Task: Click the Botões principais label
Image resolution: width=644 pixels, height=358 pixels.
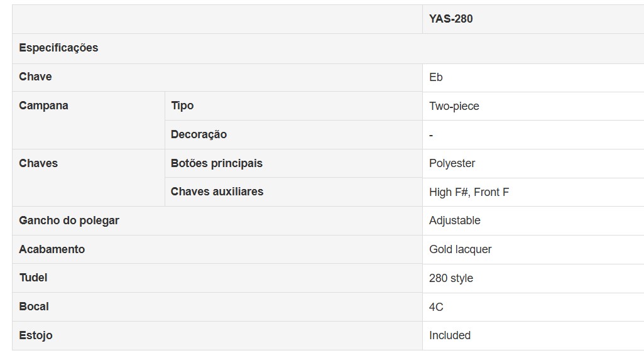Action: pos(217,163)
